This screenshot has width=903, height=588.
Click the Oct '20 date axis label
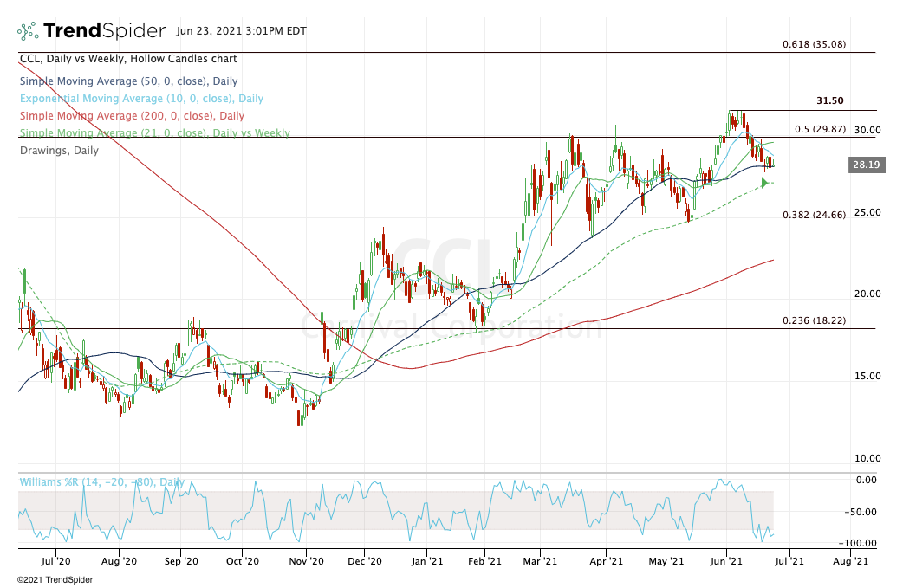243,561
